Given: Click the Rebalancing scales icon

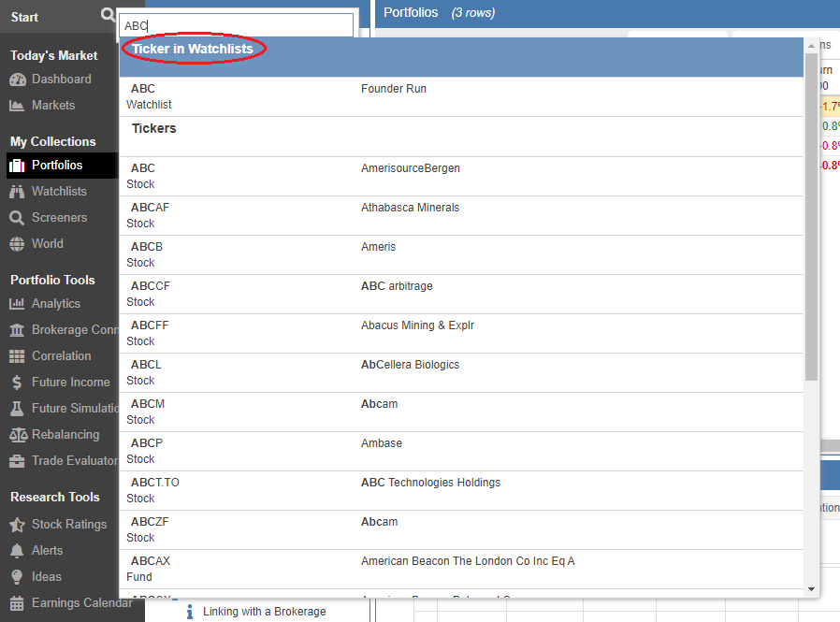Looking at the screenshot, I should click(17, 435).
